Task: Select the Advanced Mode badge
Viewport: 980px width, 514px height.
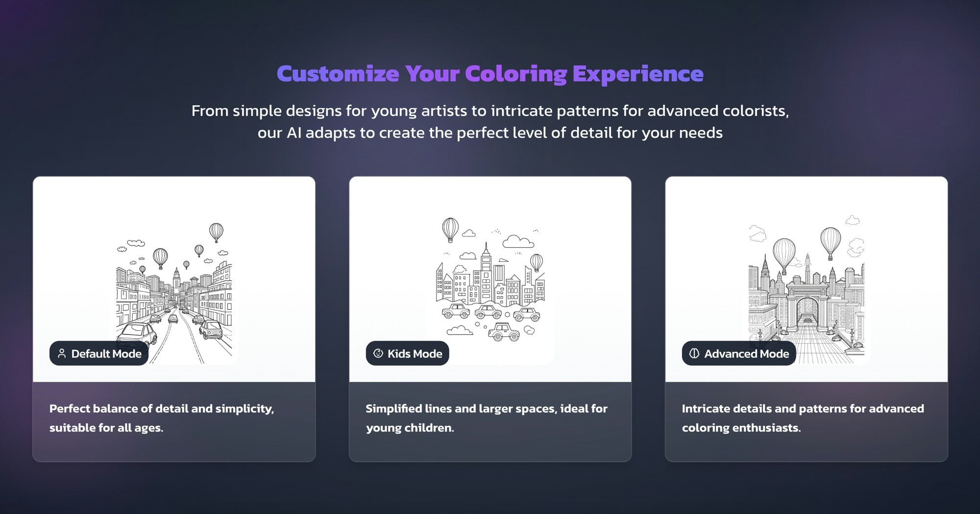Action: (738, 353)
